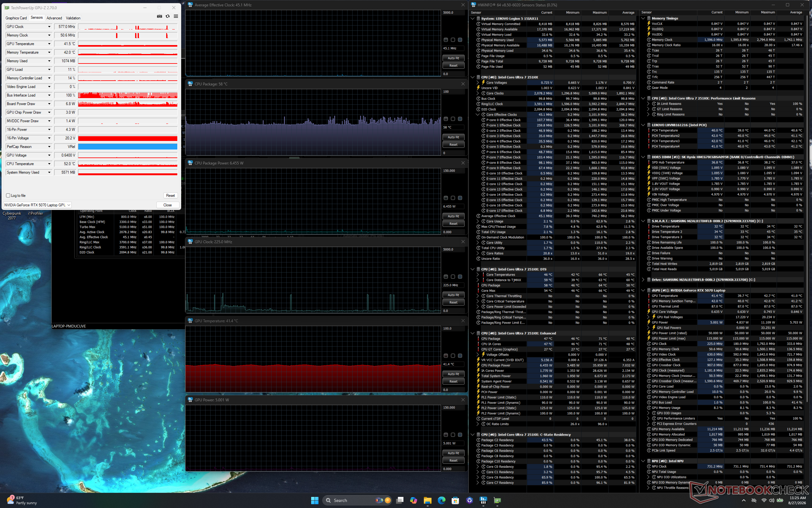The image size is (812, 508).
Task: Show hidden system tray icons
Action: 743,500
